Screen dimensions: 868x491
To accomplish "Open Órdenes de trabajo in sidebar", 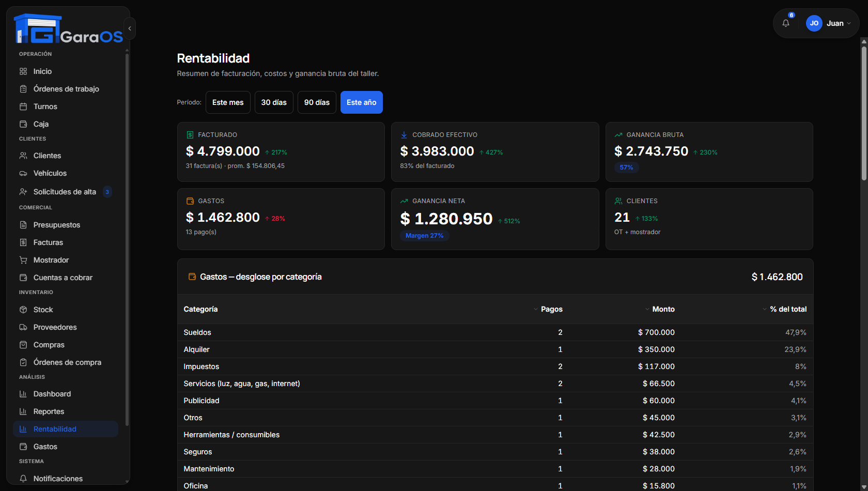I will pos(66,89).
